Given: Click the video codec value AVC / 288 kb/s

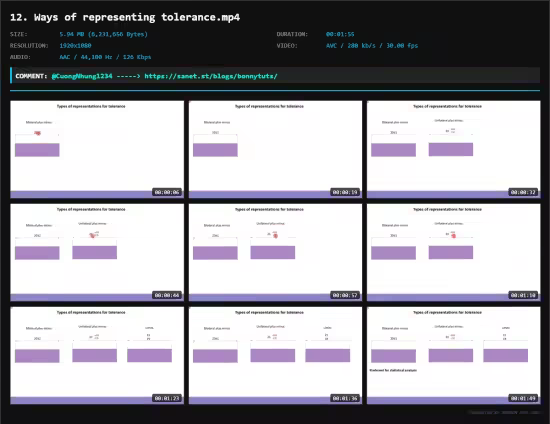Looking at the screenshot, I should 372,46.
